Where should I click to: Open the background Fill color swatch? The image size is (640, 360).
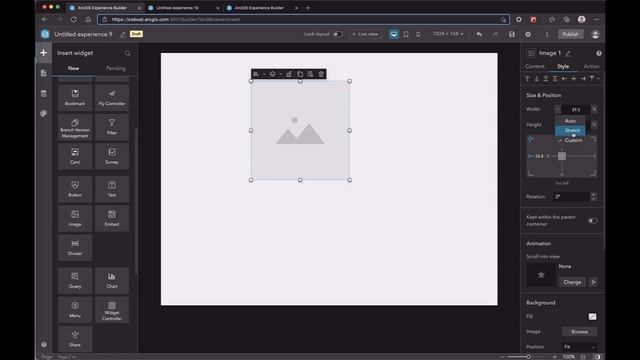coord(592,317)
